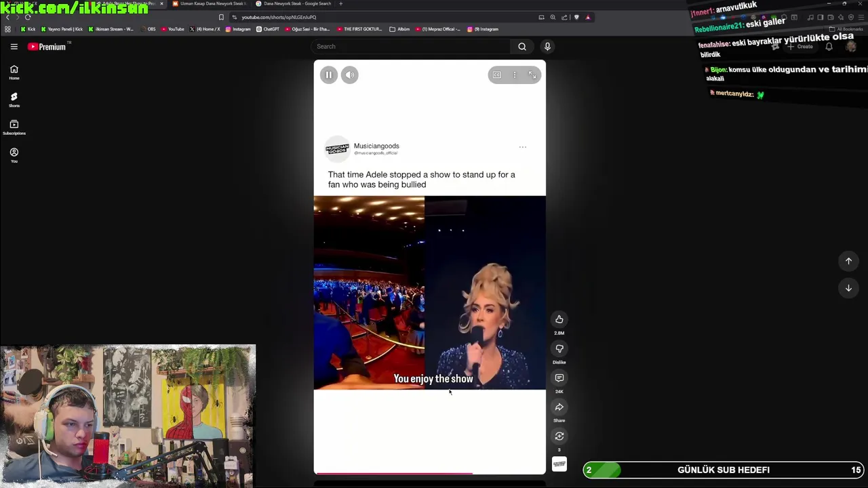Open the Short's sound thumbnail
Screen dimensions: 868x488
click(x=559, y=464)
